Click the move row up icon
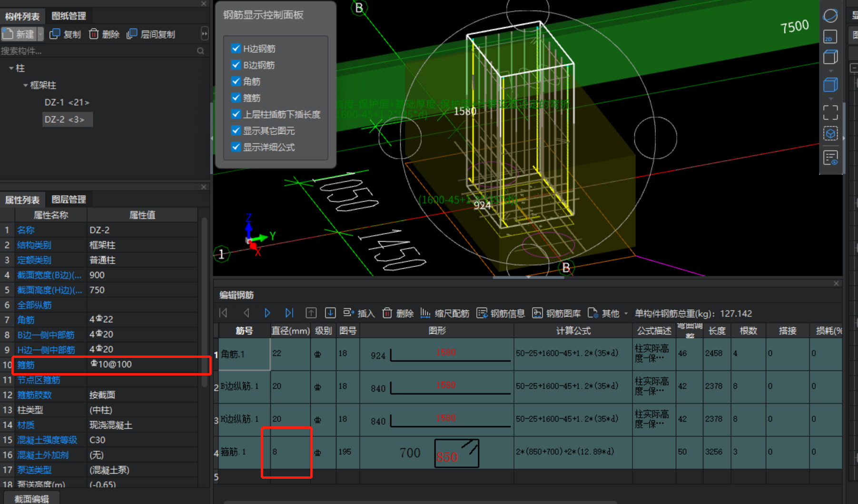Screen dimensions: 858x504 click(x=311, y=313)
